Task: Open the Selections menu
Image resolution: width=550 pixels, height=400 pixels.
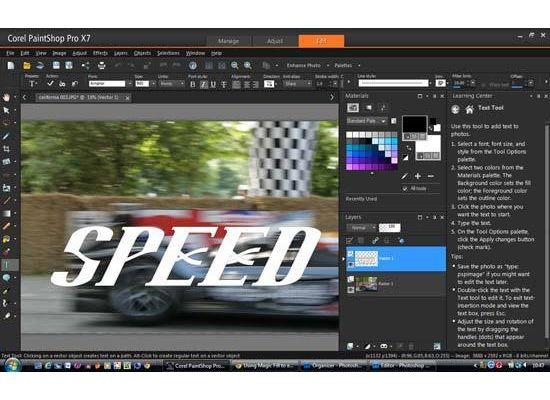Action: pyautogui.click(x=168, y=53)
